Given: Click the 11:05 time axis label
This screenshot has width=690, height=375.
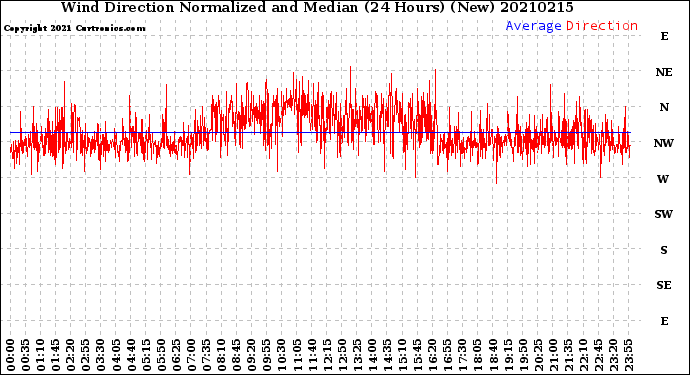Looking at the screenshot, I should click(x=297, y=355).
